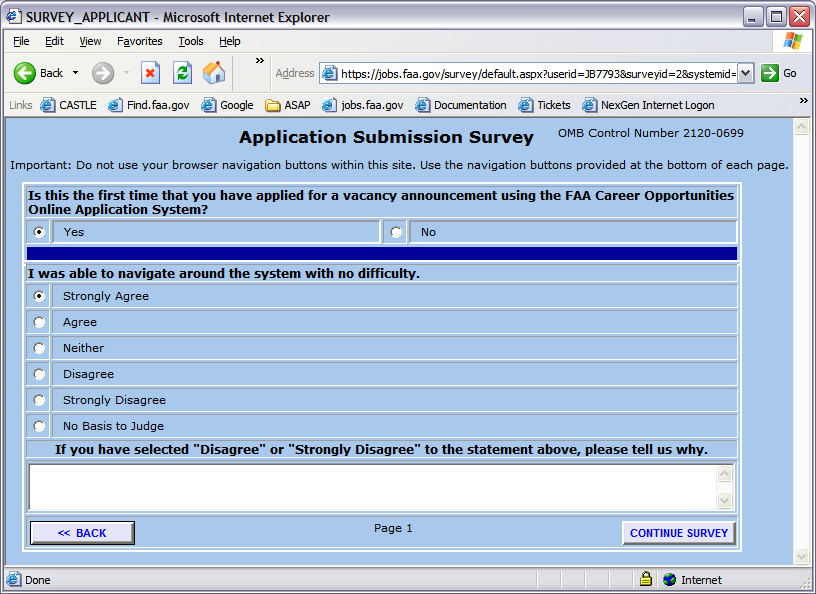Open the Tools menu
The height and width of the screenshot is (594, 816).
coord(190,41)
